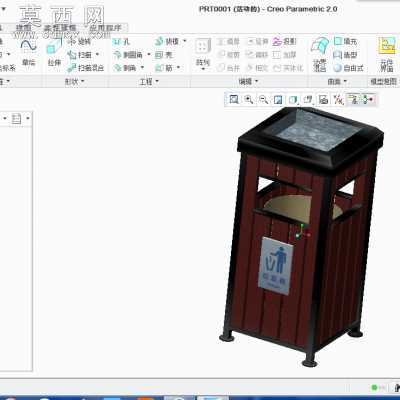Activate the Extrude (拉伸) tool

(54, 52)
